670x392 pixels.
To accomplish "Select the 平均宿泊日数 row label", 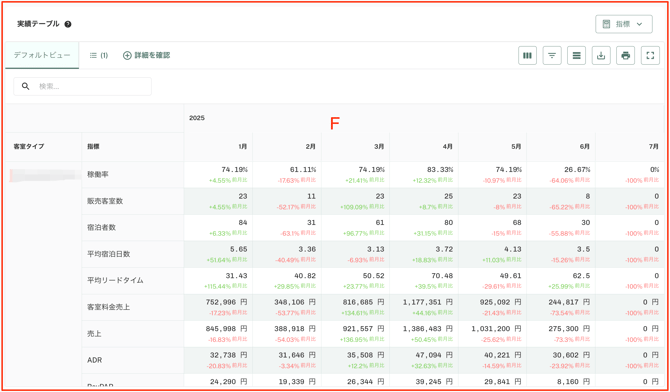I will (108, 254).
